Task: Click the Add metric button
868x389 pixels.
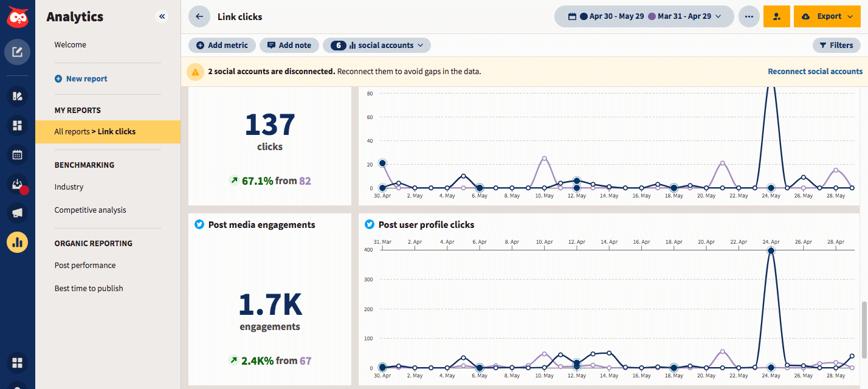Action: (x=222, y=46)
